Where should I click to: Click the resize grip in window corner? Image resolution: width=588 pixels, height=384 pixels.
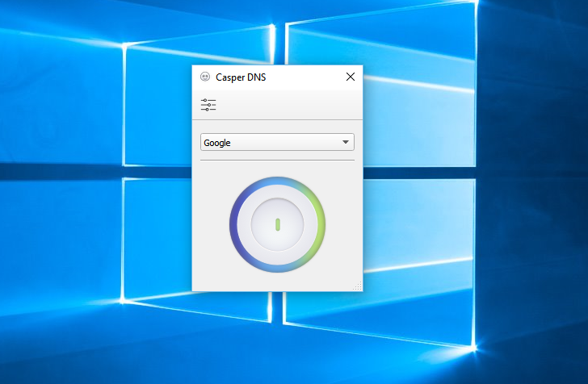[357, 286]
